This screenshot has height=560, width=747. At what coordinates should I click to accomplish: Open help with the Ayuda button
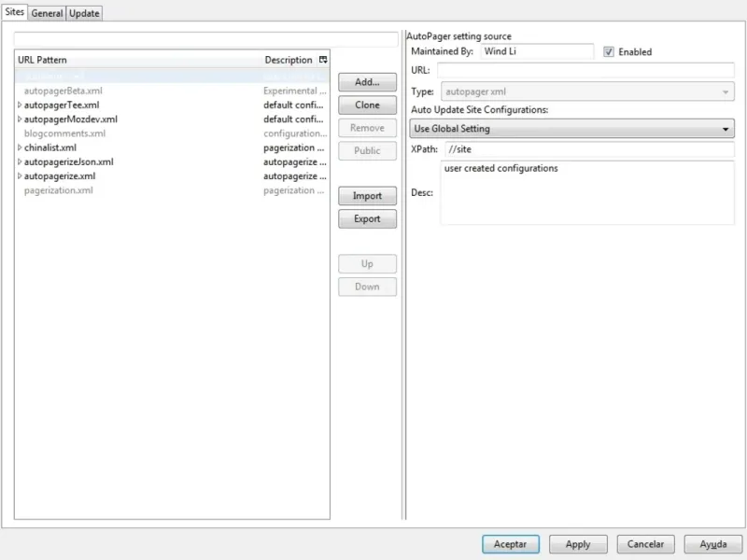click(713, 544)
